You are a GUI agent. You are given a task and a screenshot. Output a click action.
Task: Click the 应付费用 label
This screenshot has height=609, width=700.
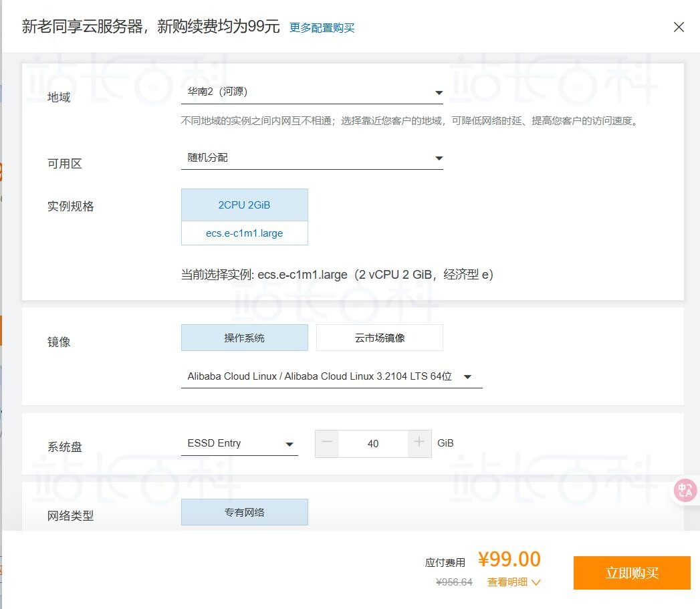click(445, 563)
